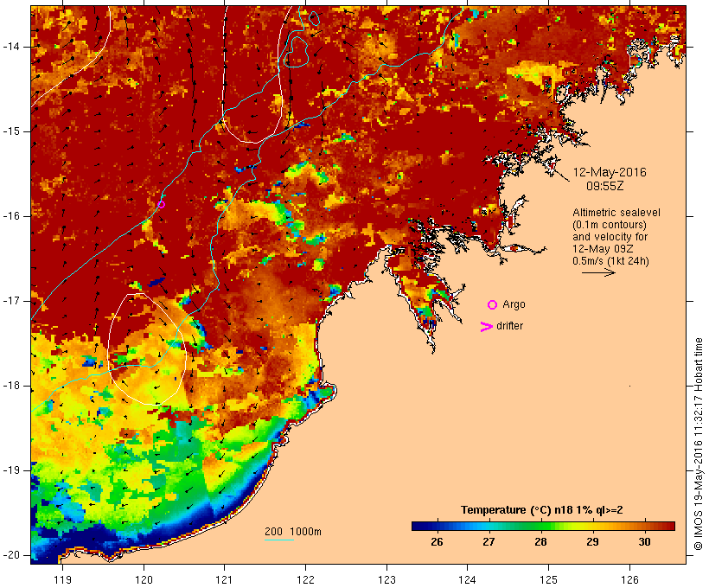Click the colorbar tick label '29'
This screenshot has height=588, width=709.
(593, 542)
